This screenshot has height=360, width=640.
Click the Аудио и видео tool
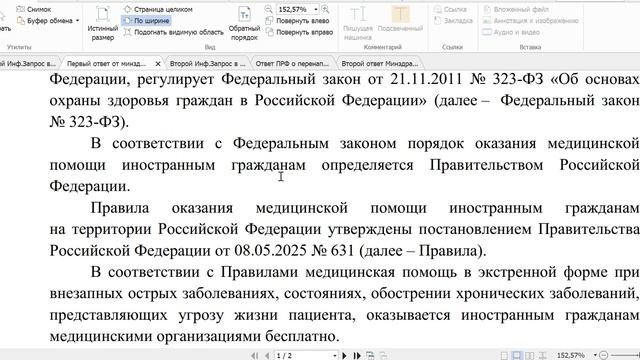pos(512,32)
